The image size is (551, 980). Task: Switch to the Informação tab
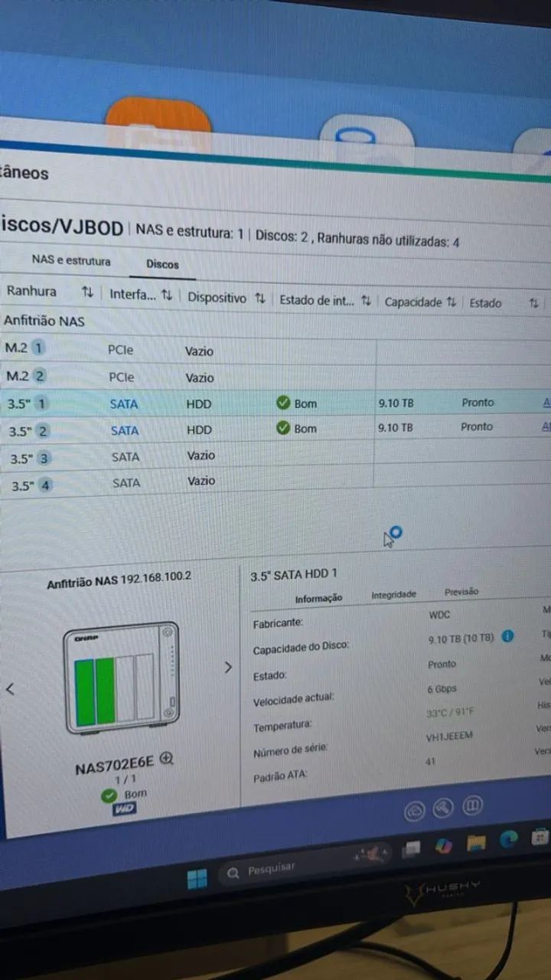318,598
